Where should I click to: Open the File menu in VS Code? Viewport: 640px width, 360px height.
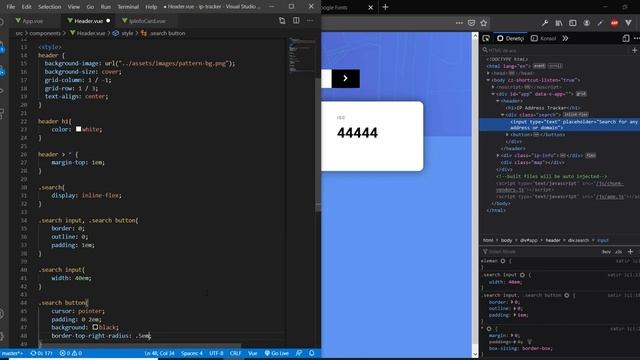click(11, 7)
